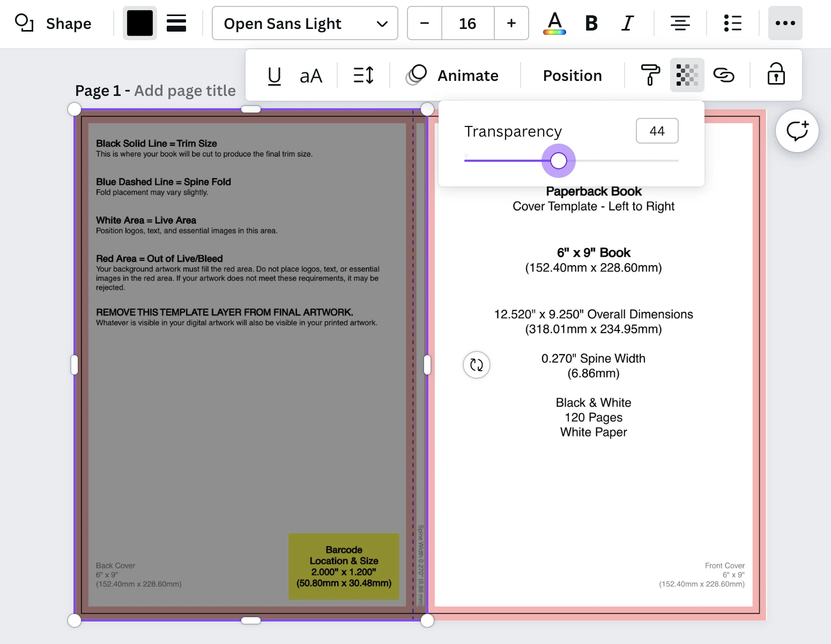Open the Open Sans Light font dropdown
The width and height of the screenshot is (831, 644).
pyautogui.click(x=305, y=23)
